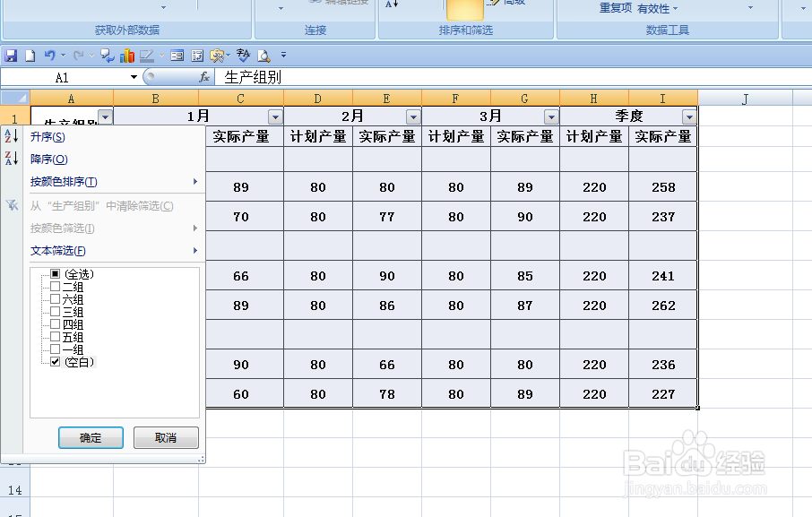
Task: Check the 四组 checkbox
Action: pos(56,324)
